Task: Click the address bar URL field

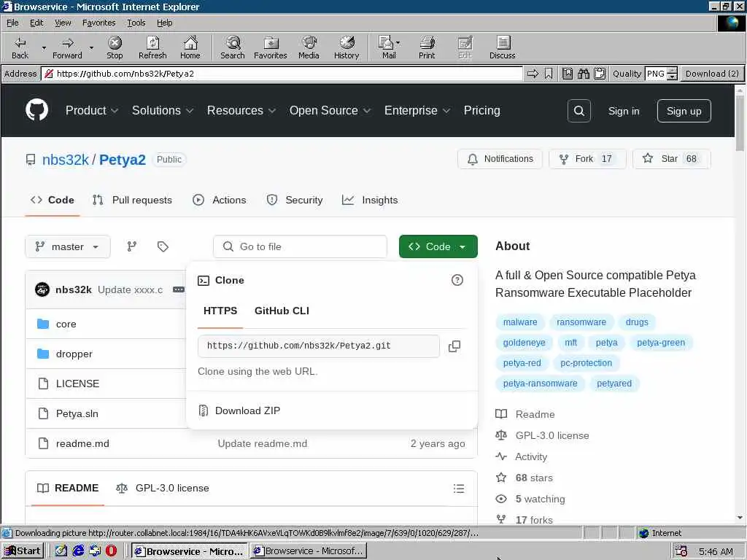Action: pyautogui.click(x=283, y=74)
